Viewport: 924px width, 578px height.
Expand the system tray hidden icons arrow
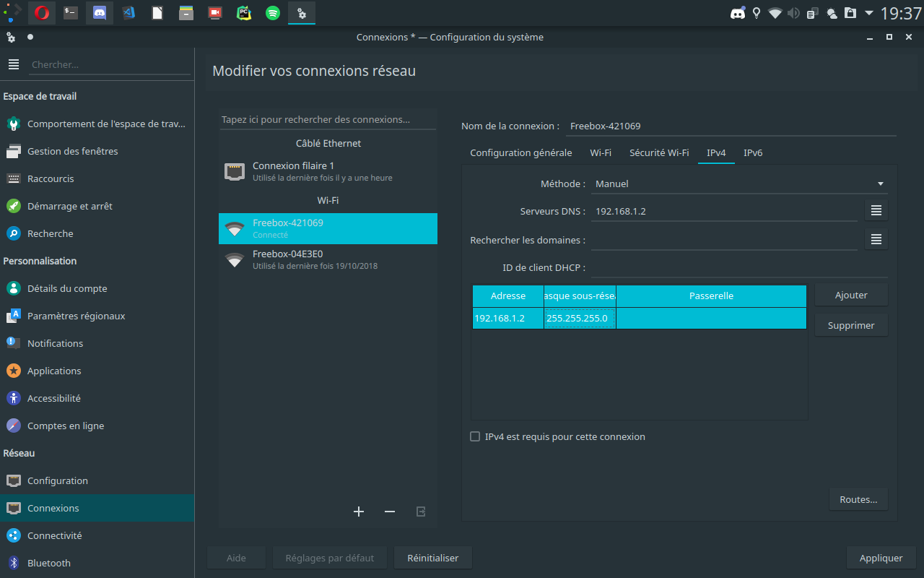pos(868,13)
